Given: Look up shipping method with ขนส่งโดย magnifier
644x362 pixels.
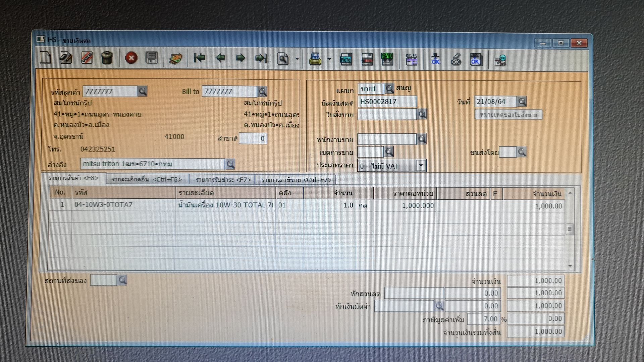Looking at the screenshot, I should coord(522,152).
